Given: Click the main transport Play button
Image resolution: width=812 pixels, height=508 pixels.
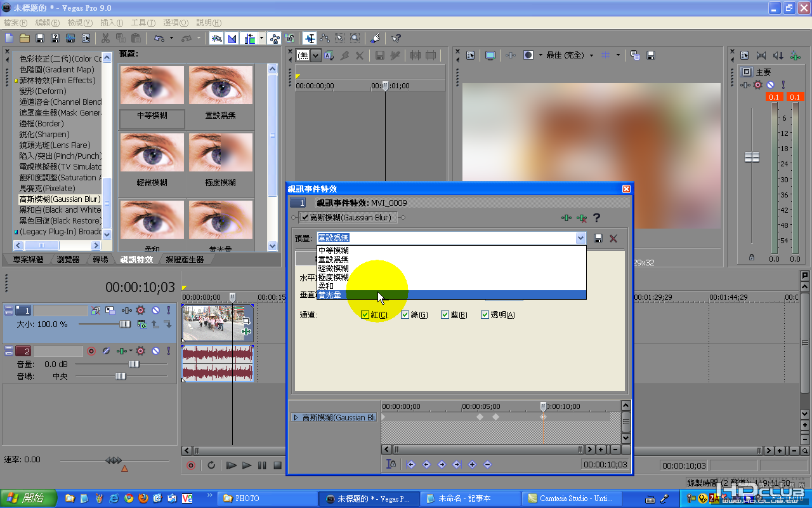Looking at the screenshot, I should pos(247,465).
